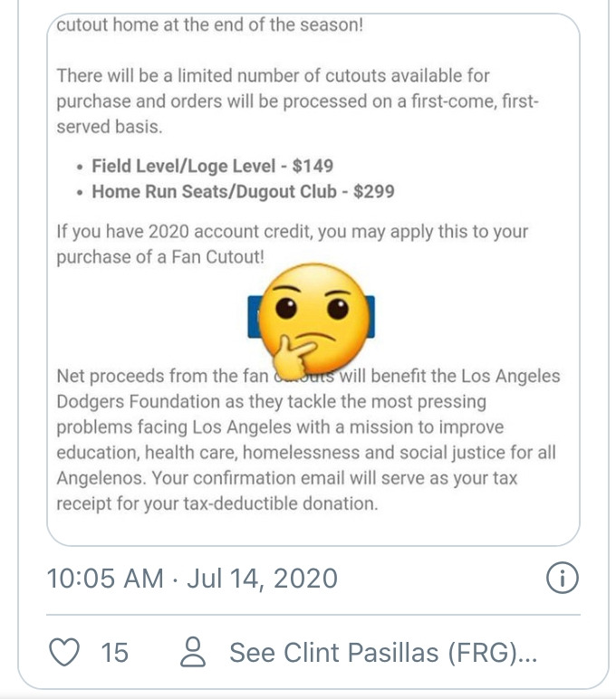The width and height of the screenshot is (616, 699).
Task: Open See Clint Pasillas (FRG) link
Action: [383, 652]
